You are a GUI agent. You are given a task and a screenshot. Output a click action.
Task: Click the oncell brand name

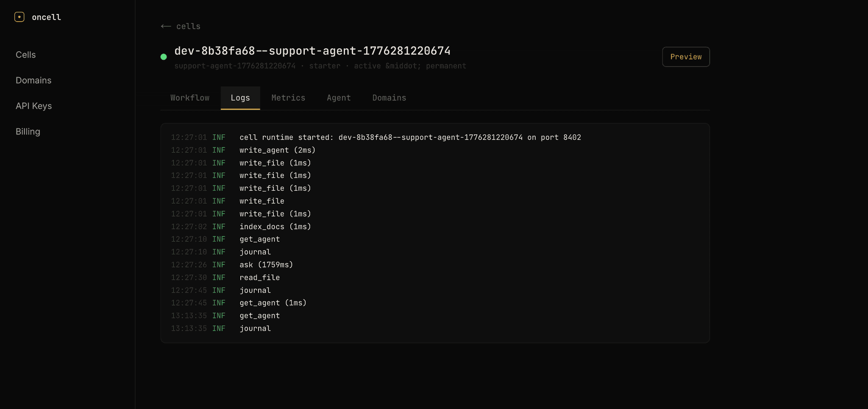(47, 17)
